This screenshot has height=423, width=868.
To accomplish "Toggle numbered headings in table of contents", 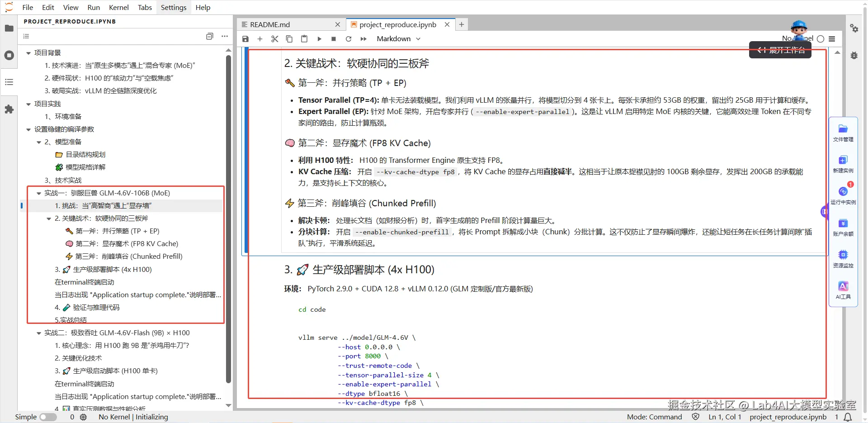I will coord(26,36).
